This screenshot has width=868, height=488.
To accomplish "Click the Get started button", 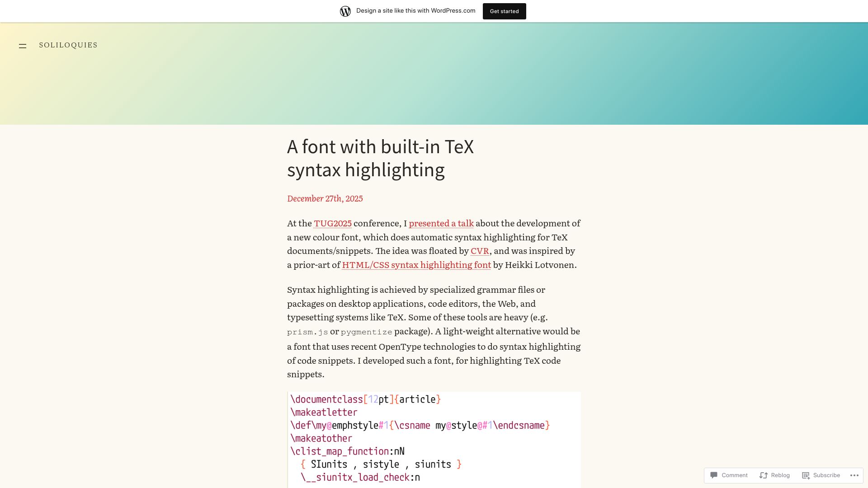I will coord(504,11).
